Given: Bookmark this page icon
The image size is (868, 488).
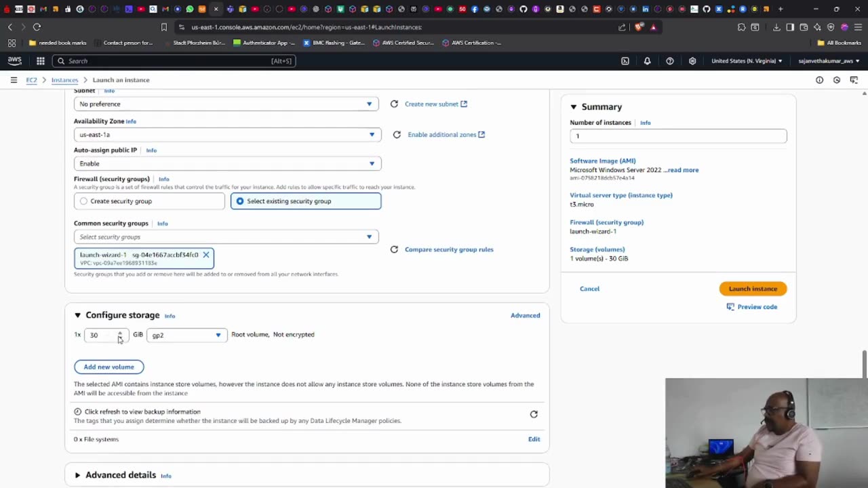Looking at the screenshot, I should [163, 27].
